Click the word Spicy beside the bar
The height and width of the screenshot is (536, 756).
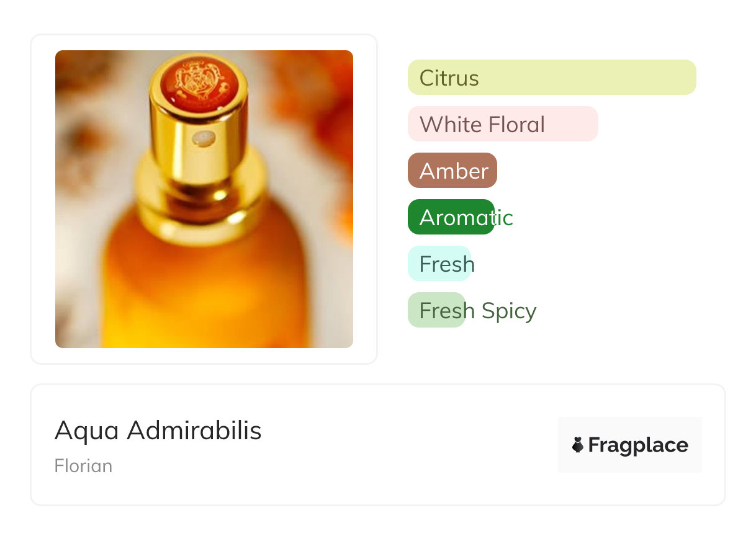(508, 311)
